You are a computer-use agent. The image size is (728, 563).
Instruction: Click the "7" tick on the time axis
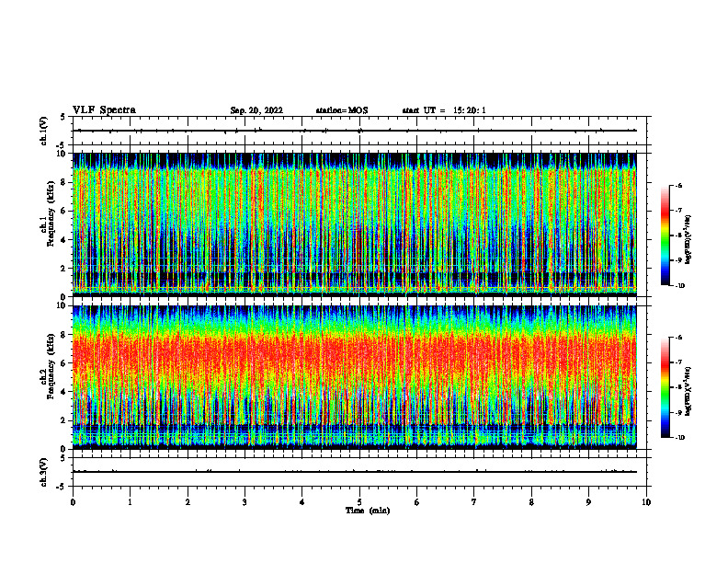[x=474, y=502]
